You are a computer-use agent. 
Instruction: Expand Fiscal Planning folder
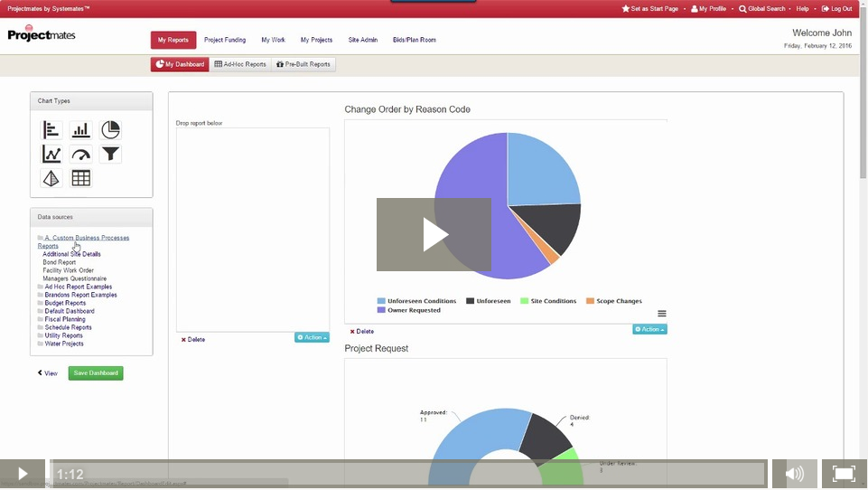(x=65, y=319)
